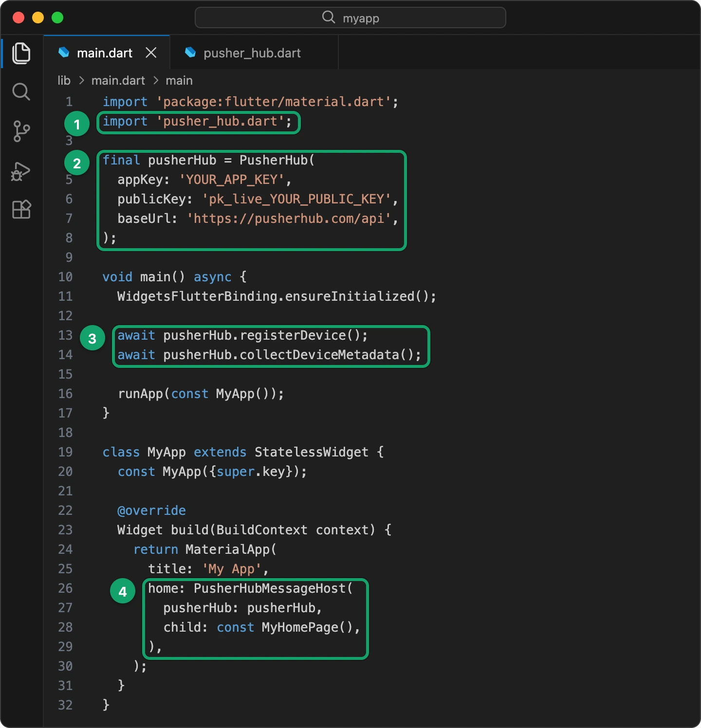
Task: Open the Source Control view
Action: (x=21, y=131)
